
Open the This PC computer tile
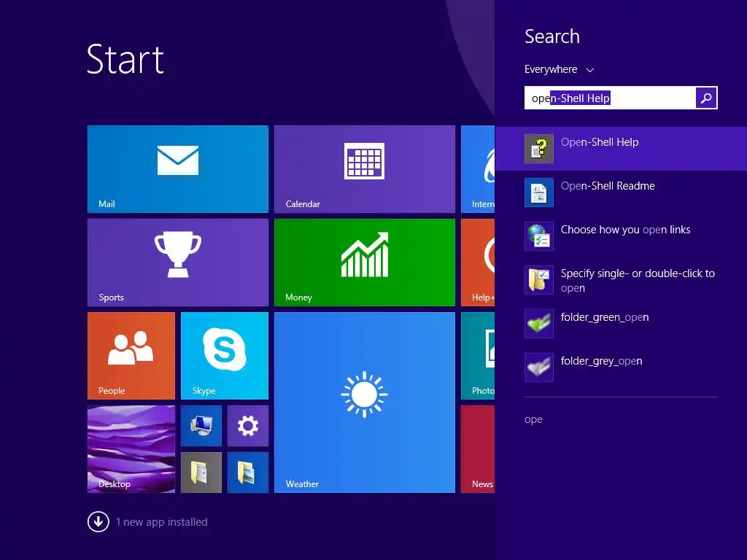(201, 426)
